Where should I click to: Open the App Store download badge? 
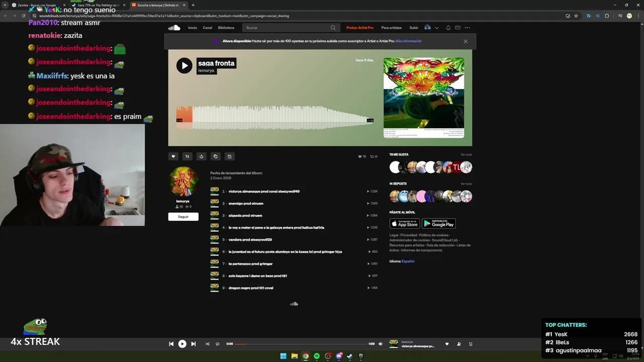coord(405,224)
